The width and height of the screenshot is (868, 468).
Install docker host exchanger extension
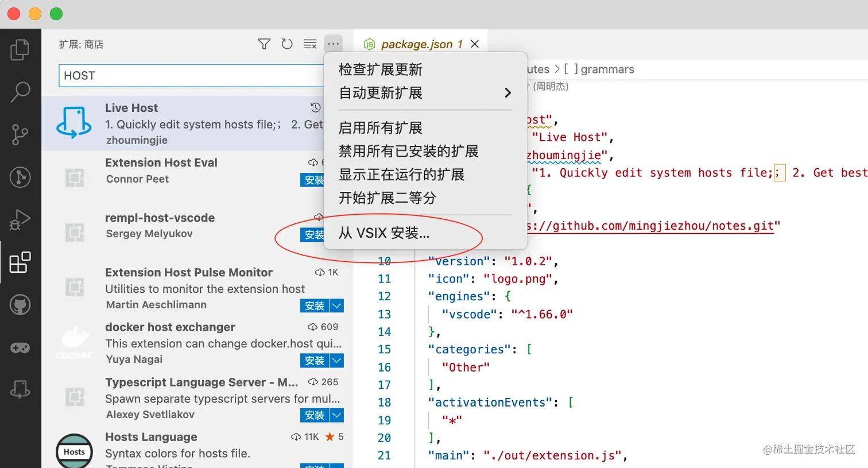pos(315,361)
